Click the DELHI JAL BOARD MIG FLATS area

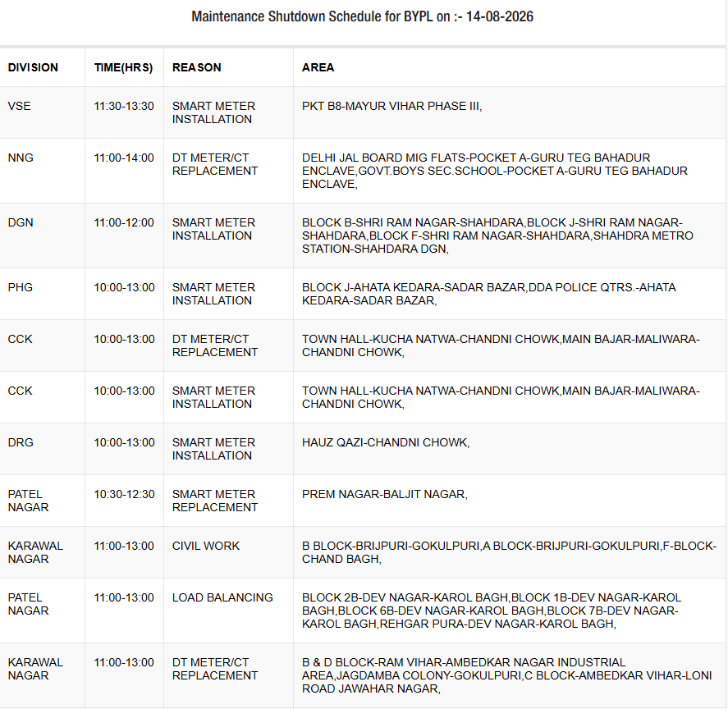click(x=495, y=171)
